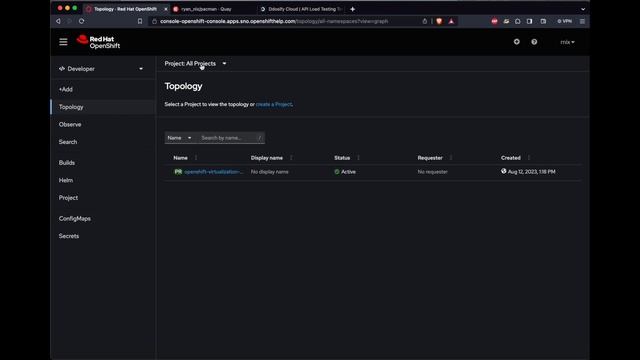
Task: Click the No display name cell
Action: click(x=269, y=172)
